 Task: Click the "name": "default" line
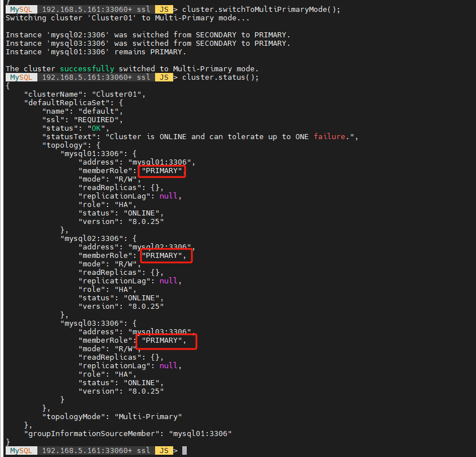tap(82, 111)
